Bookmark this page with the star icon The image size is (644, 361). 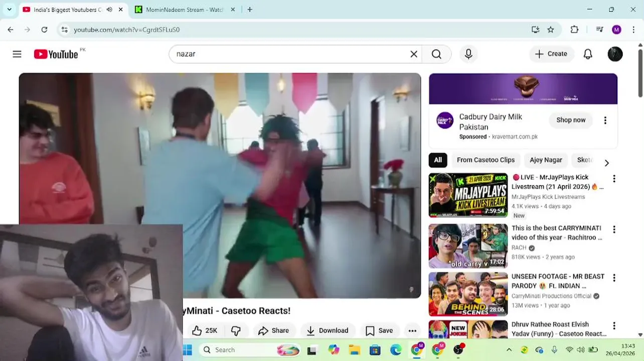pyautogui.click(x=551, y=30)
